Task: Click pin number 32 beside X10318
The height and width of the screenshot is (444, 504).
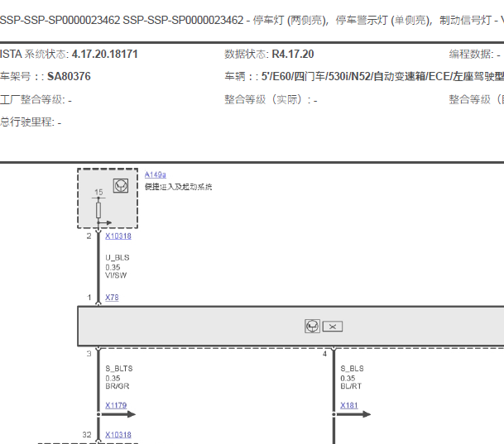Action: pos(87,435)
